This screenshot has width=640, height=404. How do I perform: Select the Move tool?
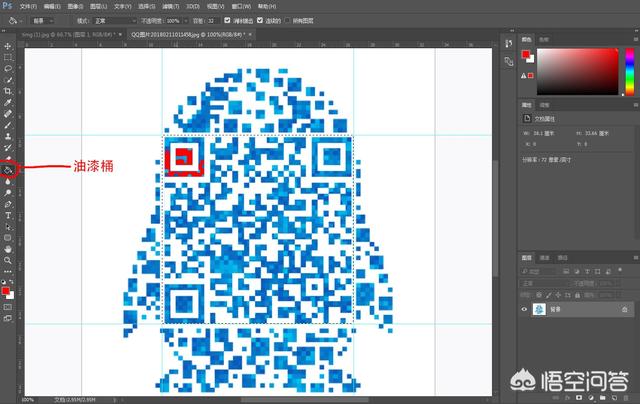8,46
